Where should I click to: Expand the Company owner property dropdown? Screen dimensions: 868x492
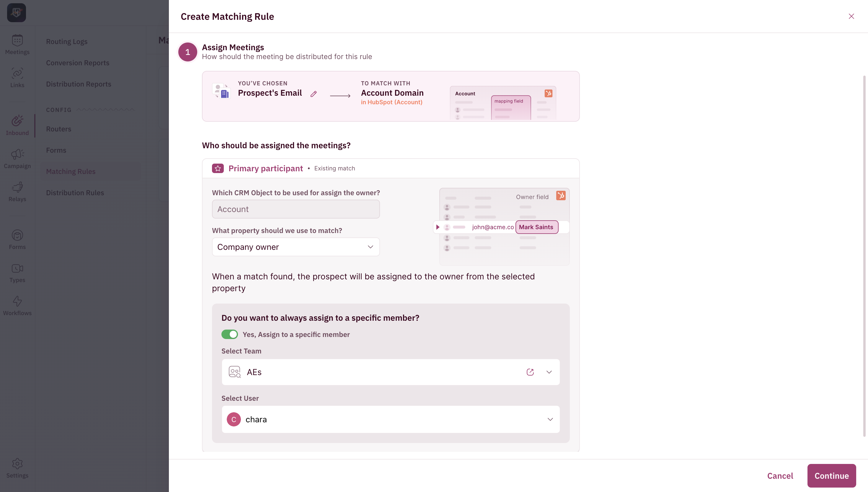pos(296,247)
